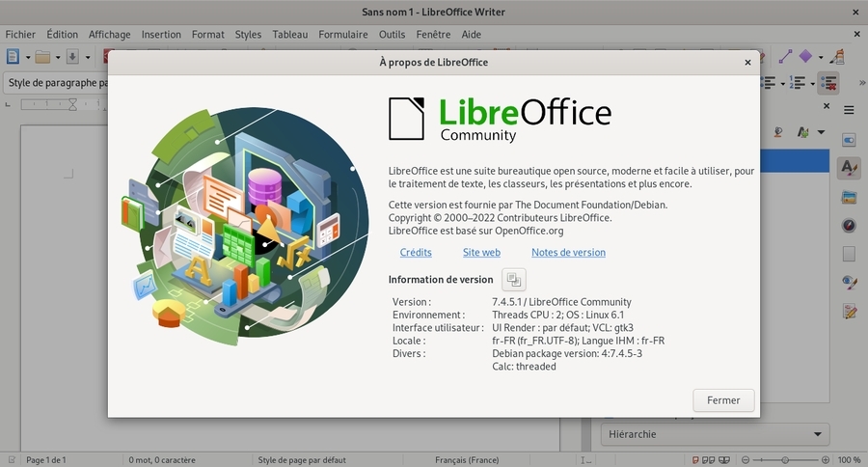This screenshot has width=868, height=467.
Task: Toggle the unordered bullet list icon
Action: (769, 83)
